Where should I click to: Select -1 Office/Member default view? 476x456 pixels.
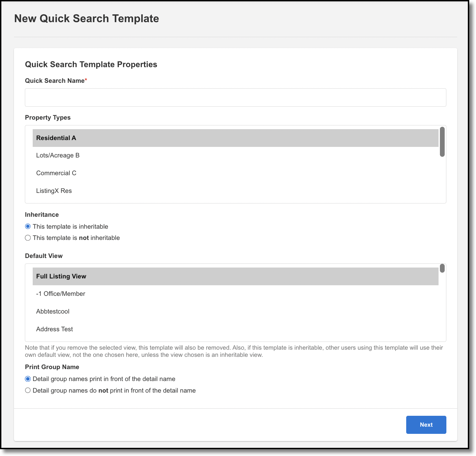235,294
